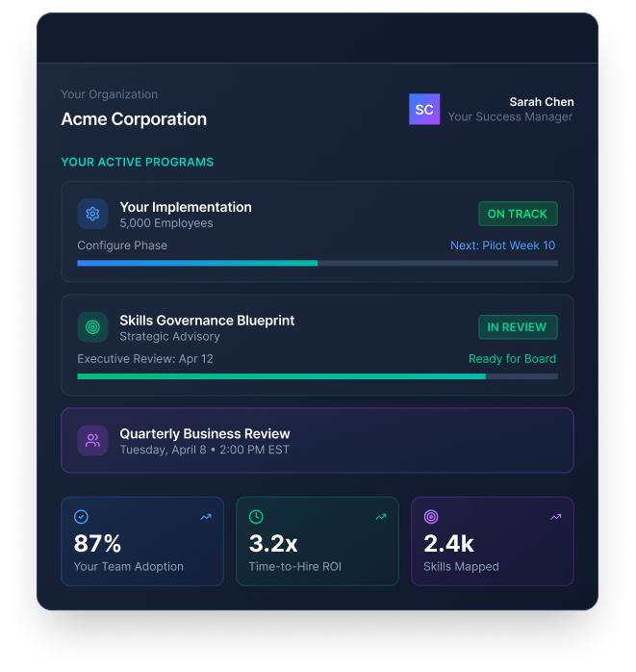This screenshot has height=672, width=636.
Task: Click the clock icon above 3.2x
Action: click(x=256, y=516)
